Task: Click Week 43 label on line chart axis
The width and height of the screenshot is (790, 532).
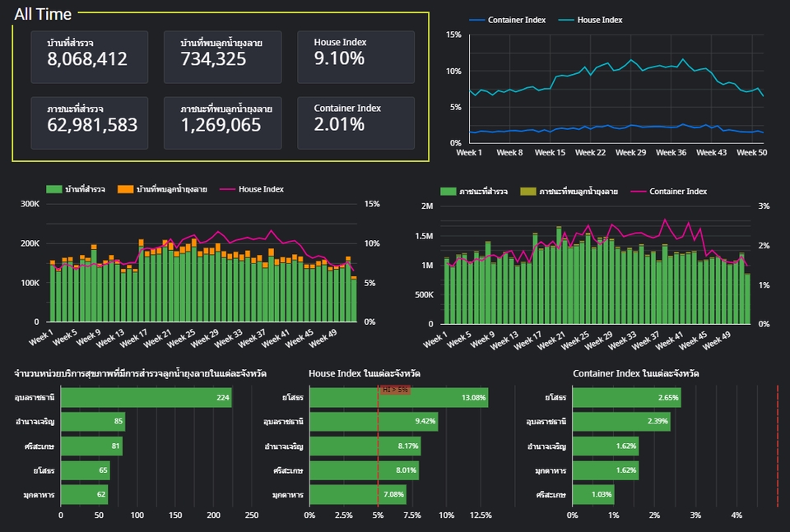Action: tap(711, 152)
